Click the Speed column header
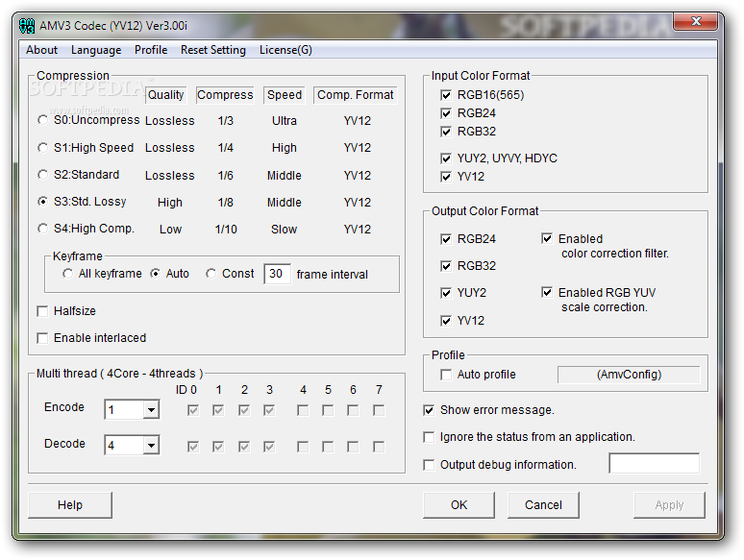 coord(285,95)
